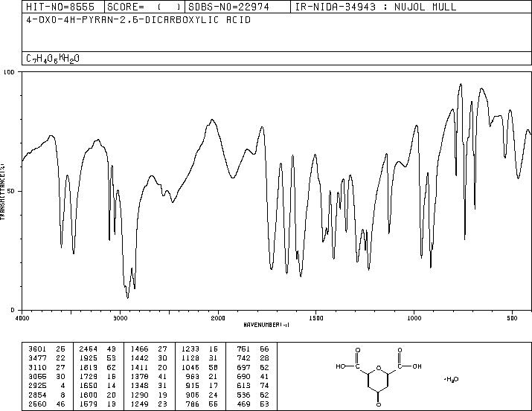This screenshot has width=532, height=411.
Task: Click the TRANSMITTANCE y-axis title
Action: 2,192
